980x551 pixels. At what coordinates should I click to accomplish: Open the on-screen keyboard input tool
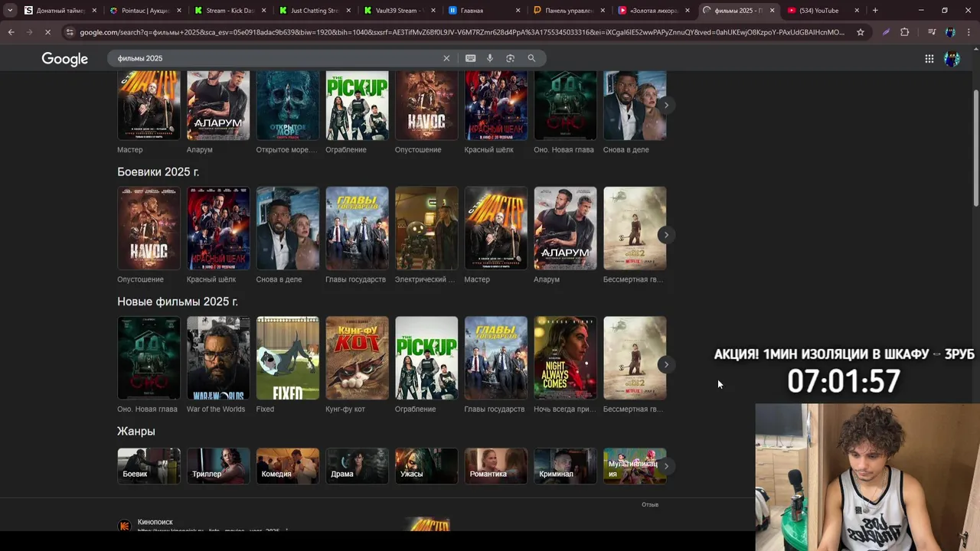470,58
